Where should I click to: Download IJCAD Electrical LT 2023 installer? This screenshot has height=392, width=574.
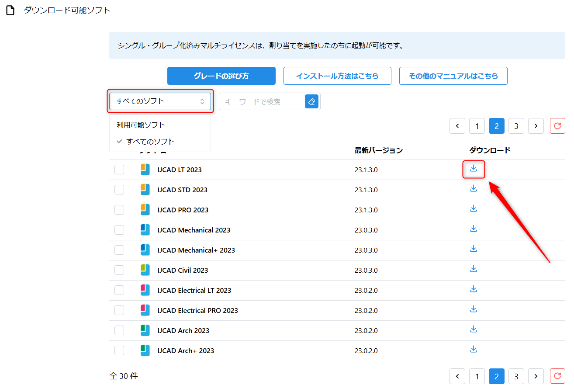(474, 289)
